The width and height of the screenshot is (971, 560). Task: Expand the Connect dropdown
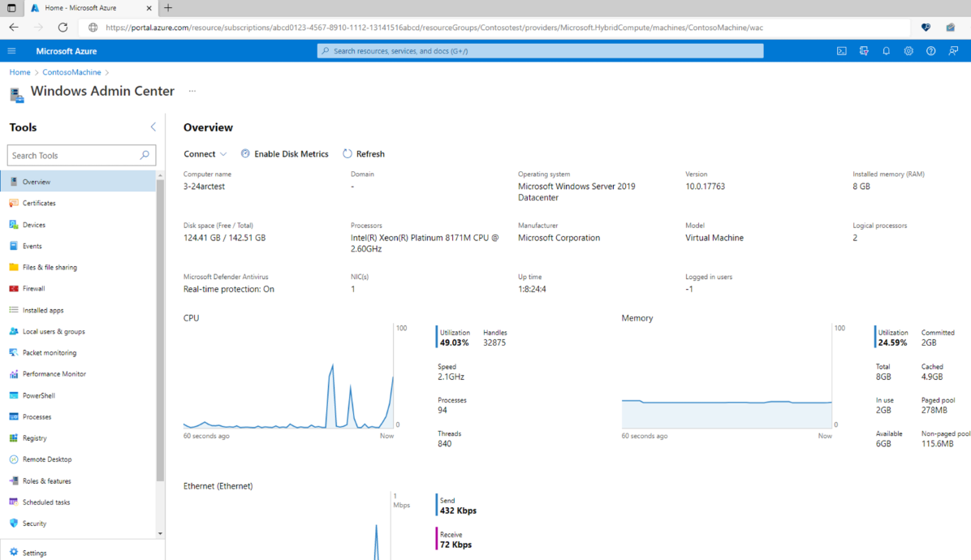(205, 154)
